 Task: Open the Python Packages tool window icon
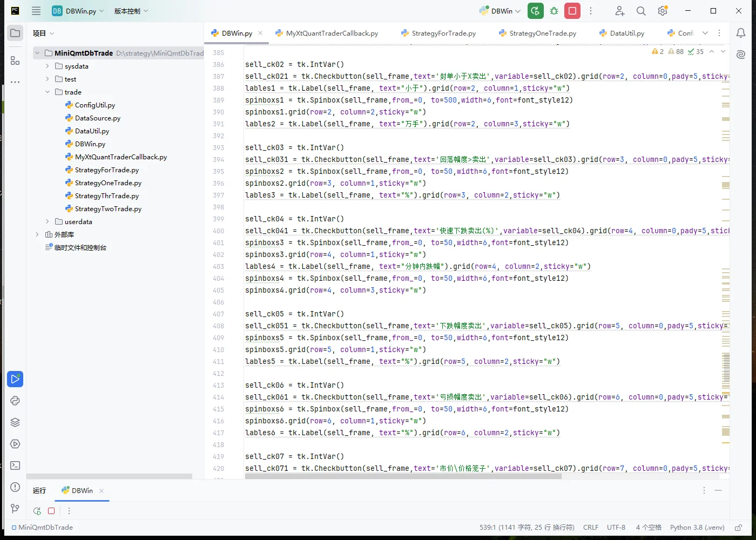point(15,422)
